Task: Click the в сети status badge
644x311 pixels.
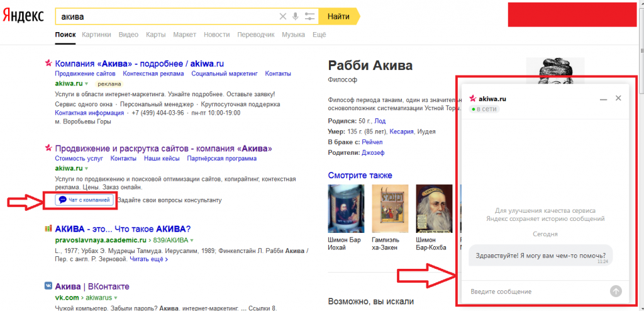Action: [x=484, y=109]
